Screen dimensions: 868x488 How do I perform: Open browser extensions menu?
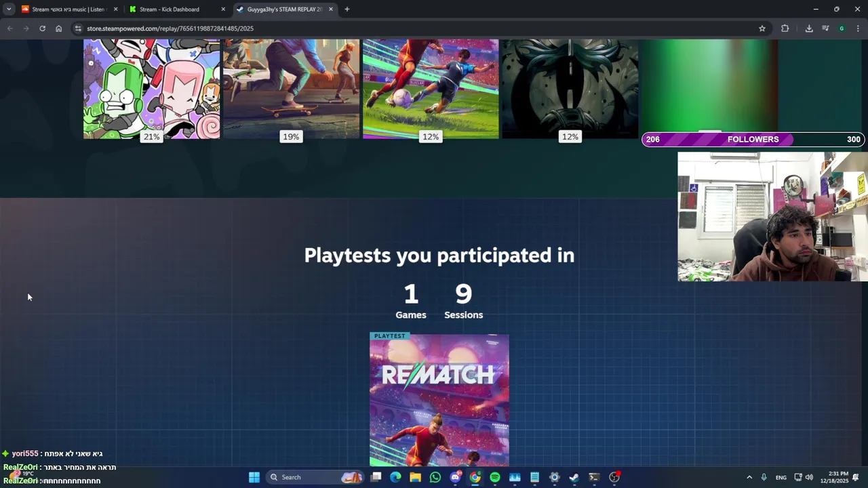[x=785, y=28]
